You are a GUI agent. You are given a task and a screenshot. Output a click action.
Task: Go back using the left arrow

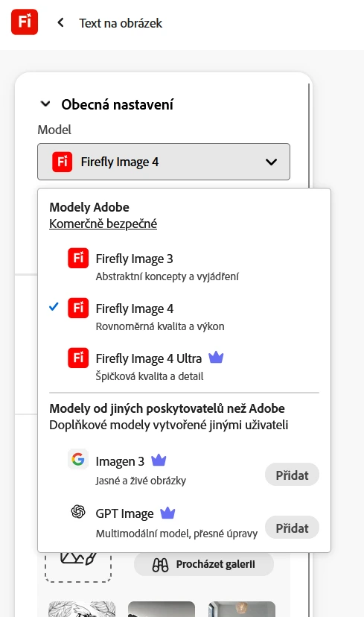pyautogui.click(x=60, y=23)
